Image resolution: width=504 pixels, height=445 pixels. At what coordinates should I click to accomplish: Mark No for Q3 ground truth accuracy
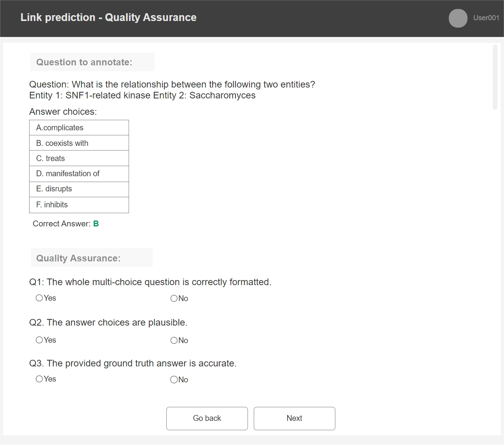tap(174, 380)
